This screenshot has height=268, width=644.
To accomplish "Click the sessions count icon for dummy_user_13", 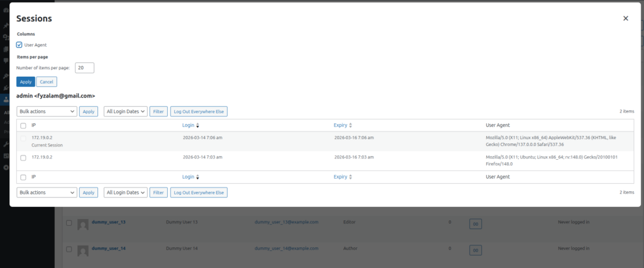I will (475, 224).
